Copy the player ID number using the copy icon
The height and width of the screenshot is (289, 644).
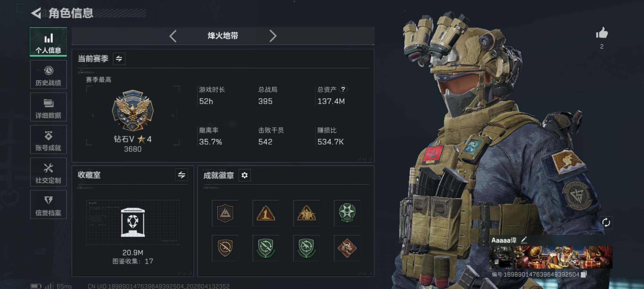584,274
